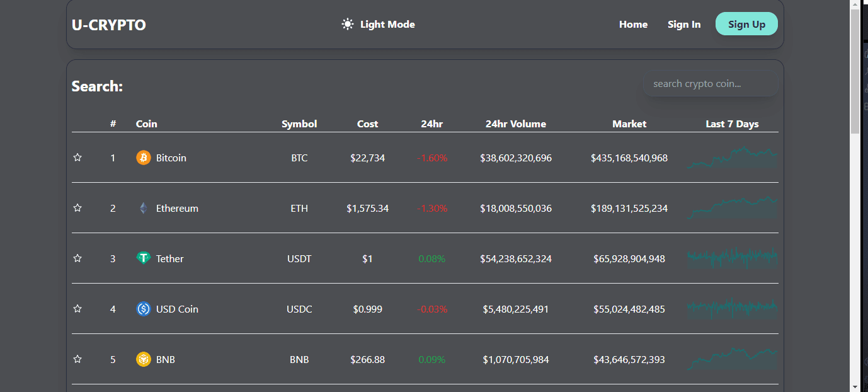Open the Sign In page
Viewport: 868px width, 392px height.
click(684, 25)
